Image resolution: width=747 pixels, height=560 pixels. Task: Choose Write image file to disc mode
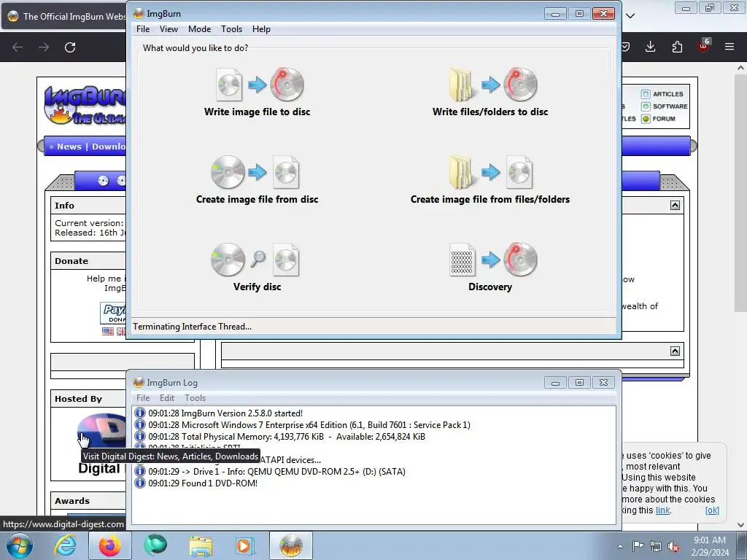pyautogui.click(x=258, y=93)
